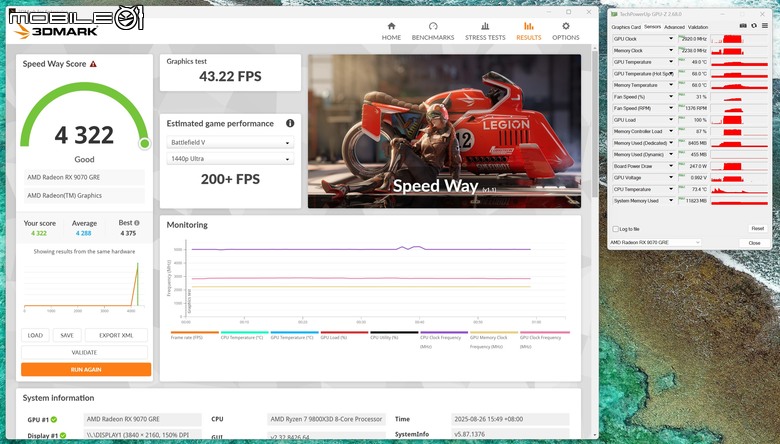Toggle GPU Load (%) legend in Monitoring chart

click(344, 335)
